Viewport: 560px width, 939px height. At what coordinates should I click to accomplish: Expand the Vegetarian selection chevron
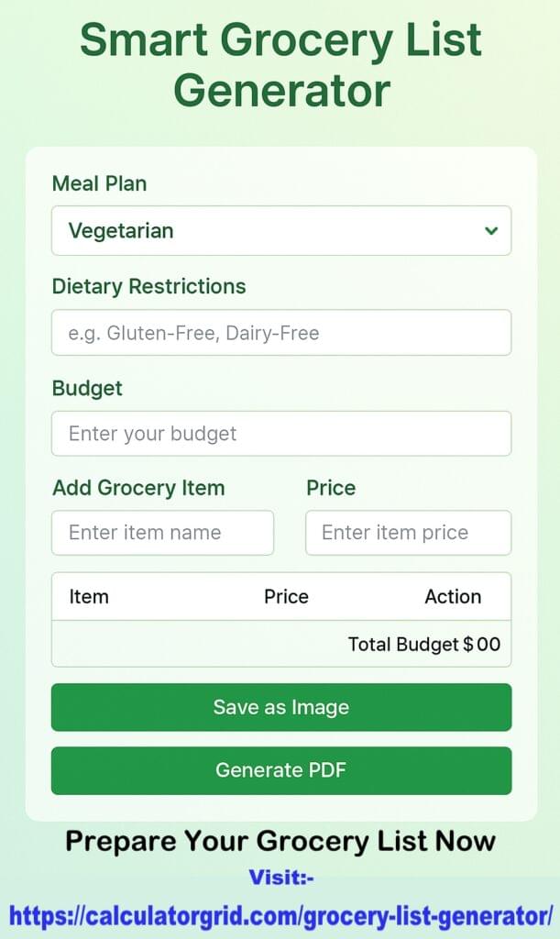point(491,231)
